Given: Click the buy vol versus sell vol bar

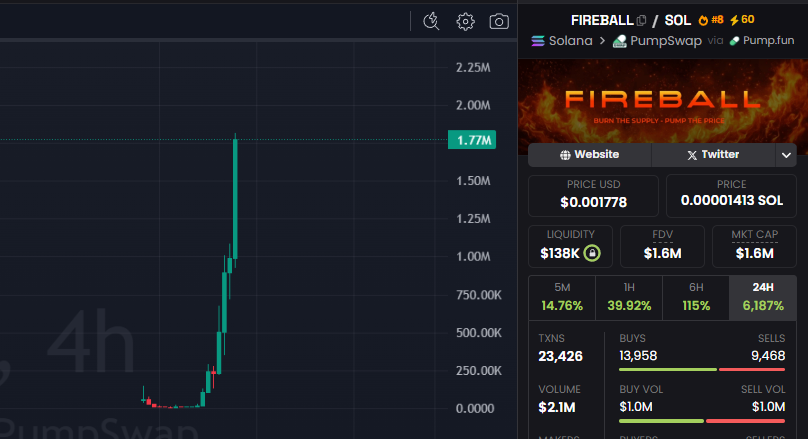Looking at the screenshot, I should point(702,421).
